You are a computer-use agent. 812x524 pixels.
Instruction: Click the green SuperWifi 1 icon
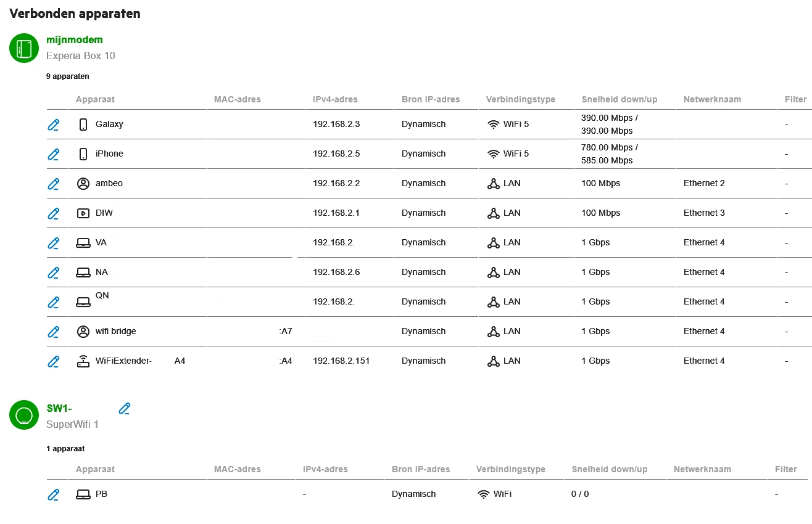point(24,416)
